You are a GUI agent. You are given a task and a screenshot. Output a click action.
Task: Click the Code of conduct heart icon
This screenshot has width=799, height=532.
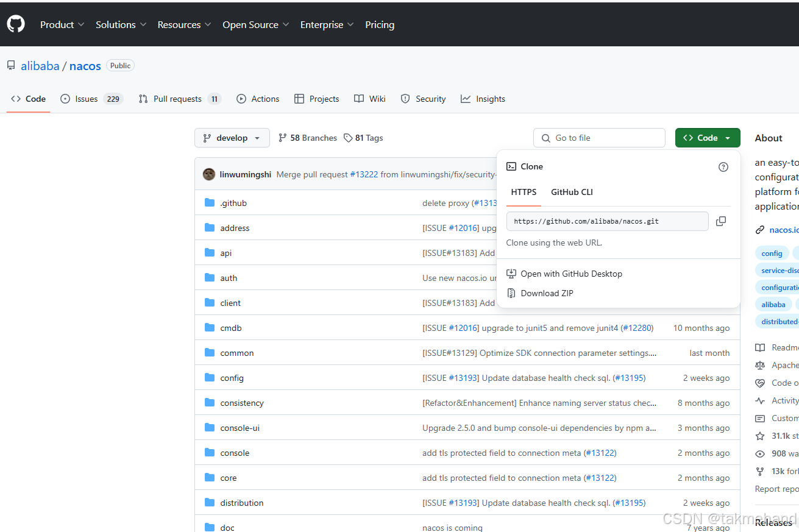coord(760,383)
